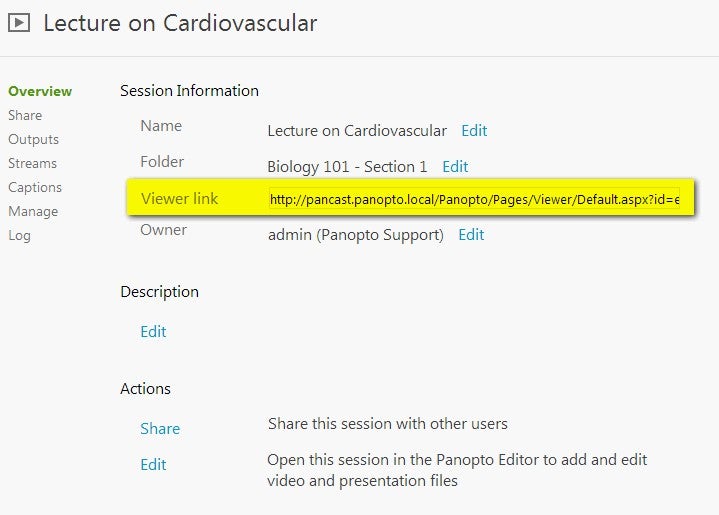Go to the Streams tab
This screenshot has width=719, height=515.
[33, 163]
